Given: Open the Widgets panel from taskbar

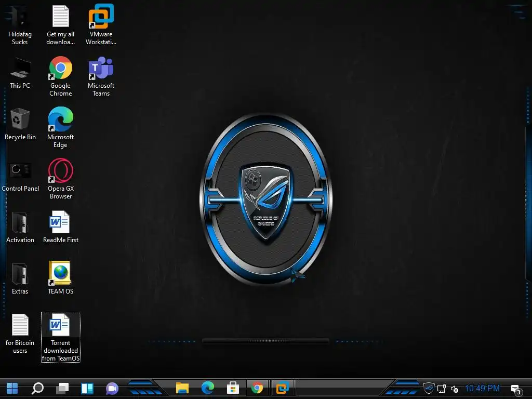Looking at the screenshot, I should click(87, 388).
